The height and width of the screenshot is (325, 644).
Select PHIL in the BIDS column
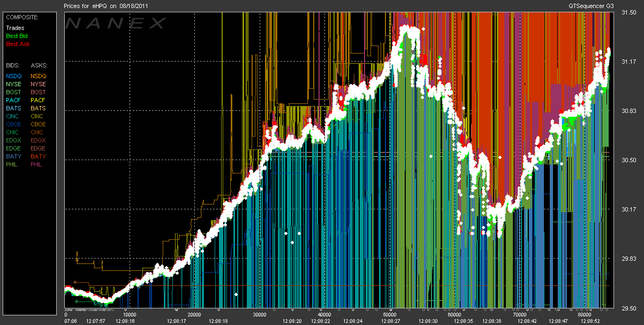(x=13, y=164)
